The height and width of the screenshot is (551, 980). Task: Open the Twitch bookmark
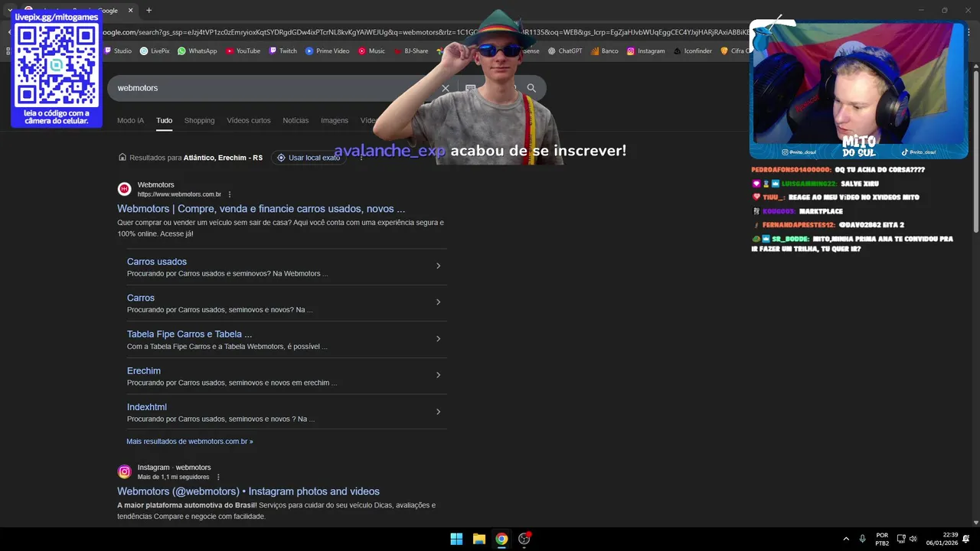(x=283, y=51)
